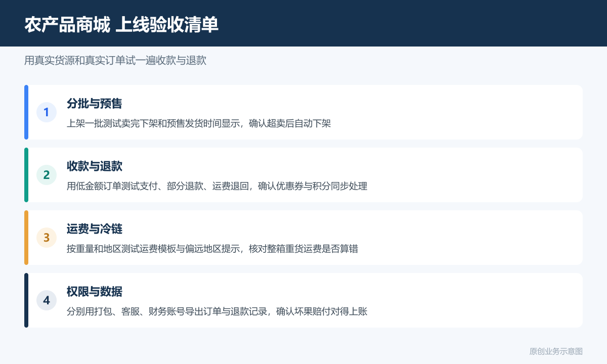Click the number 3 circle badge
607x364 pixels.
[47, 238]
